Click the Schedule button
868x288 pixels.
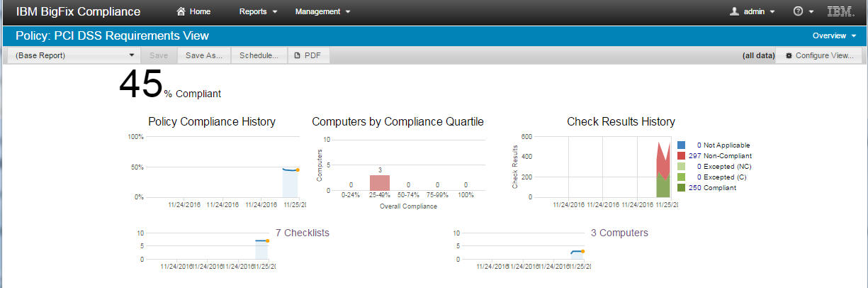(x=259, y=55)
